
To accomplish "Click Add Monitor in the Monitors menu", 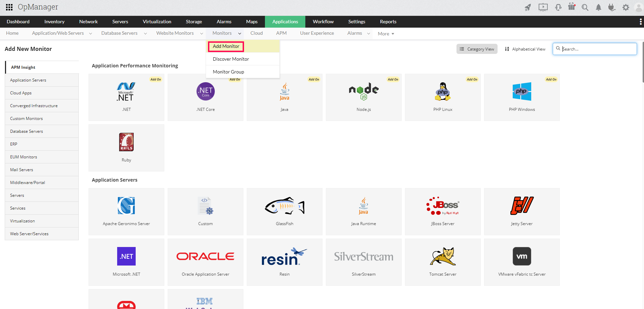I will click(x=226, y=46).
